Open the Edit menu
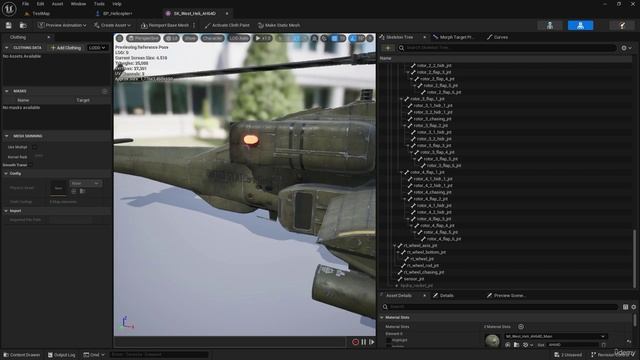 coord(40,4)
